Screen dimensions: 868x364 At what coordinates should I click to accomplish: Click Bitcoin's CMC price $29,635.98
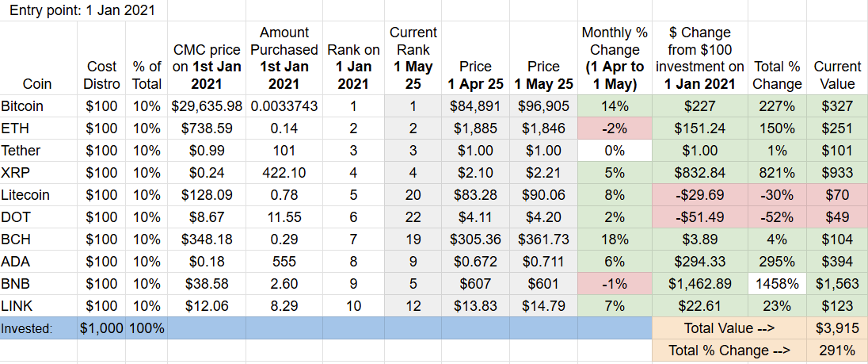[x=207, y=105]
